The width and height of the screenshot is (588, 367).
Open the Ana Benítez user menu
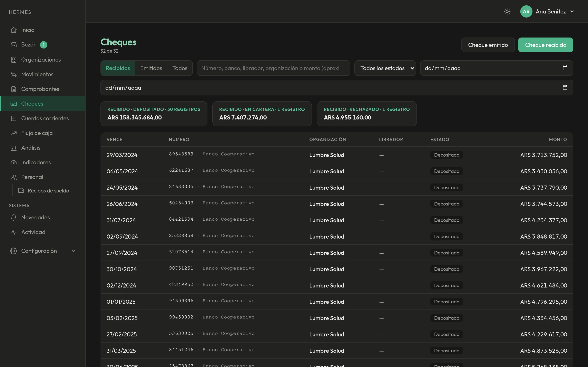547,11
